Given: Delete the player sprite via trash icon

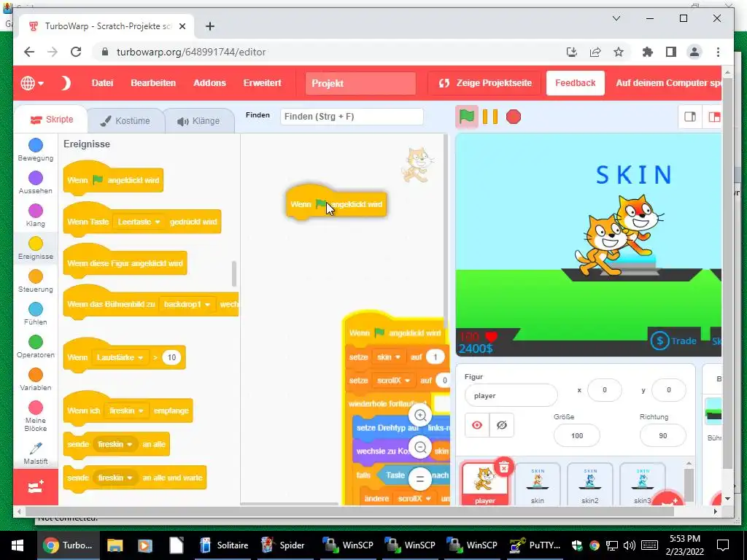Looking at the screenshot, I should point(503,467).
